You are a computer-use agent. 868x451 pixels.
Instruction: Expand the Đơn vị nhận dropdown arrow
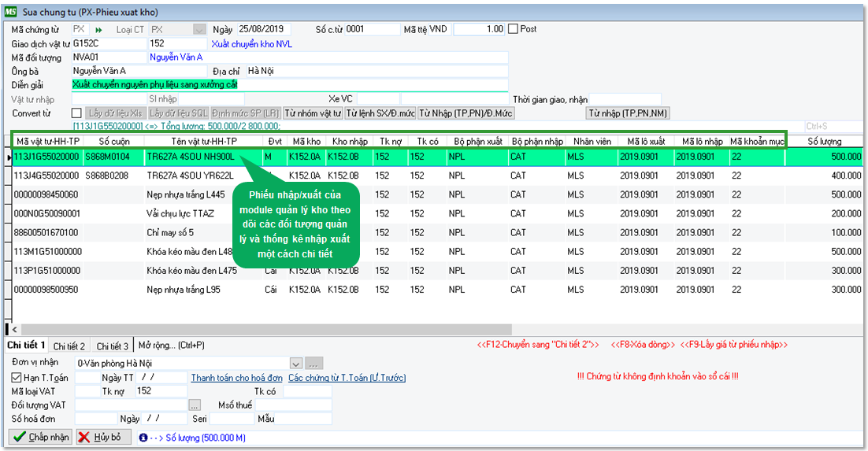click(x=296, y=364)
